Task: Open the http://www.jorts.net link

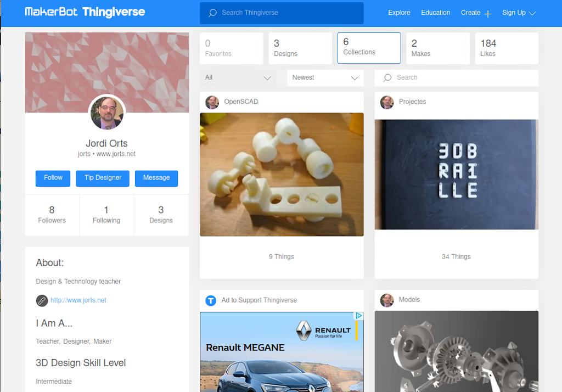Action: [78, 300]
